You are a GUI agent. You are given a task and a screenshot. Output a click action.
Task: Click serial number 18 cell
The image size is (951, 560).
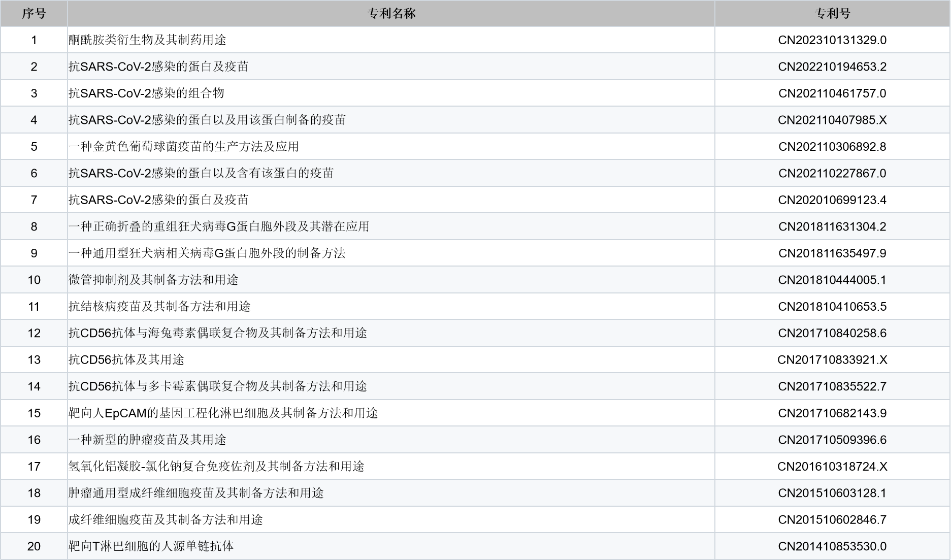(34, 493)
